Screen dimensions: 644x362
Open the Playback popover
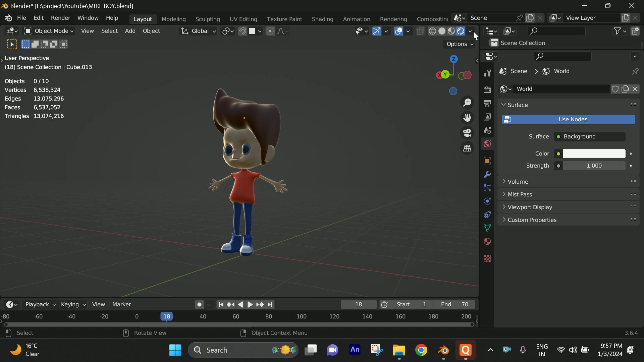pyautogui.click(x=40, y=304)
